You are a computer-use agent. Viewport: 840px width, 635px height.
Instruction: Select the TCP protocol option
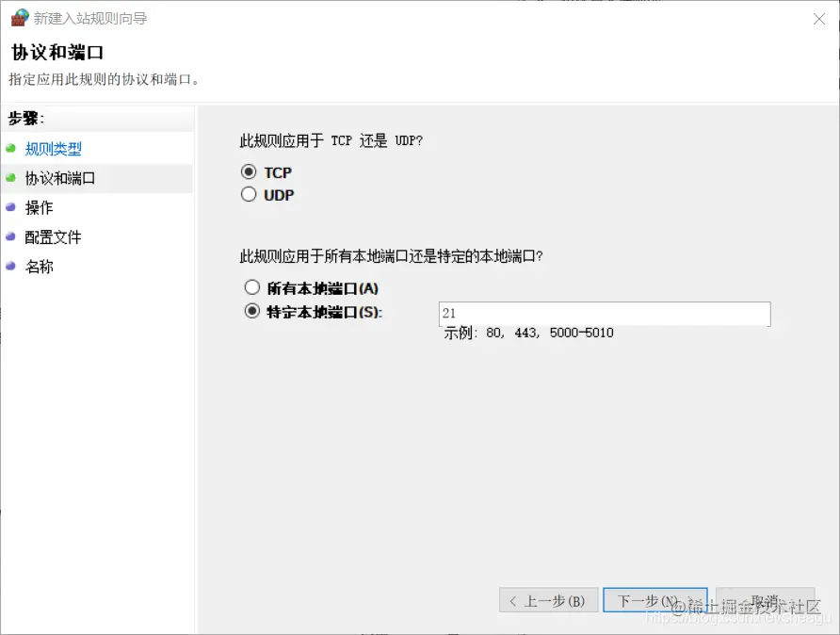click(x=249, y=172)
